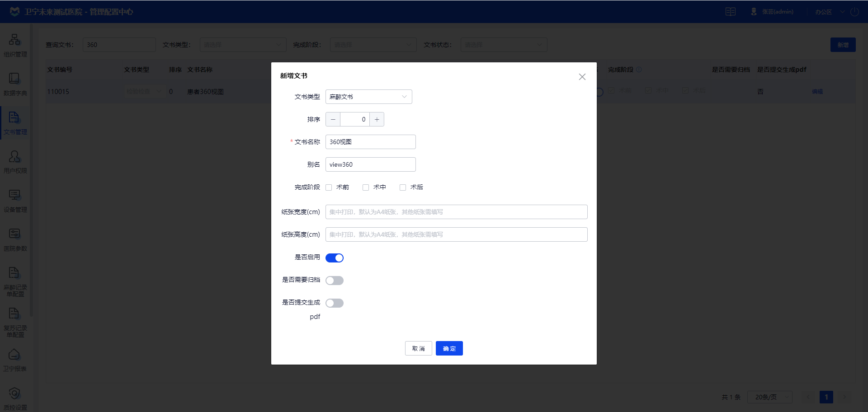This screenshot has height=412, width=868.
Task: Check the 术中 checkbox in dialog
Action: click(366, 187)
